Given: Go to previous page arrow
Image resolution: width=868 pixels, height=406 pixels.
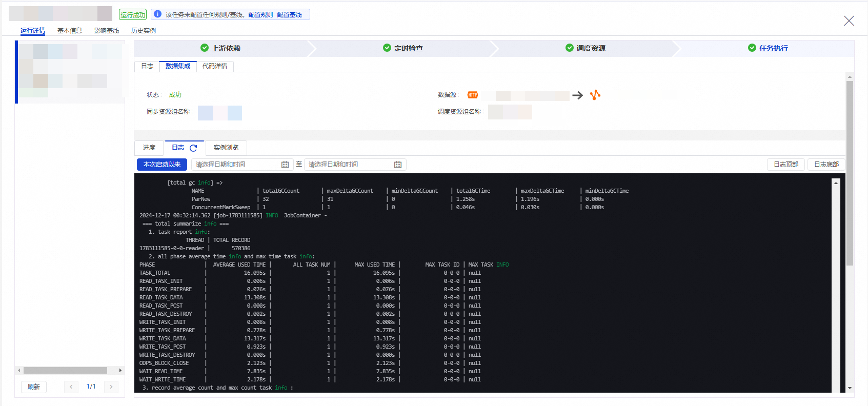Looking at the screenshot, I should click(71, 387).
